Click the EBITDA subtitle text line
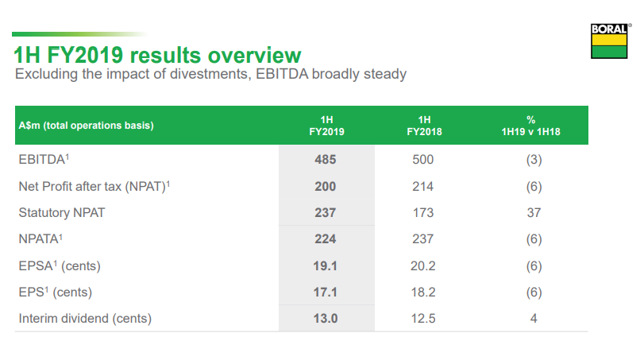 [210, 74]
